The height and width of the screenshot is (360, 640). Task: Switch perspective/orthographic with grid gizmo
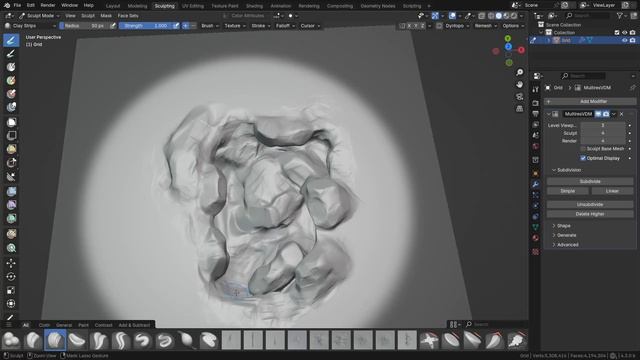(519, 109)
